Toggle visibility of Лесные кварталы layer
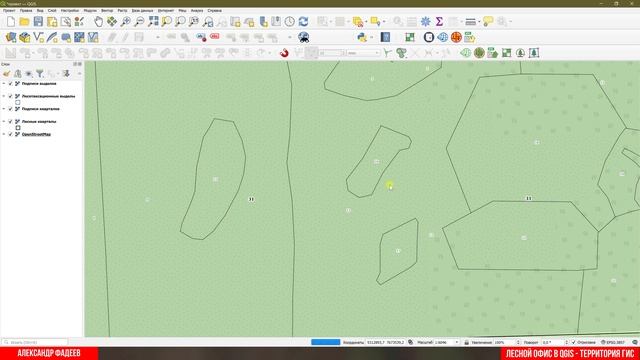 [x=11, y=122]
